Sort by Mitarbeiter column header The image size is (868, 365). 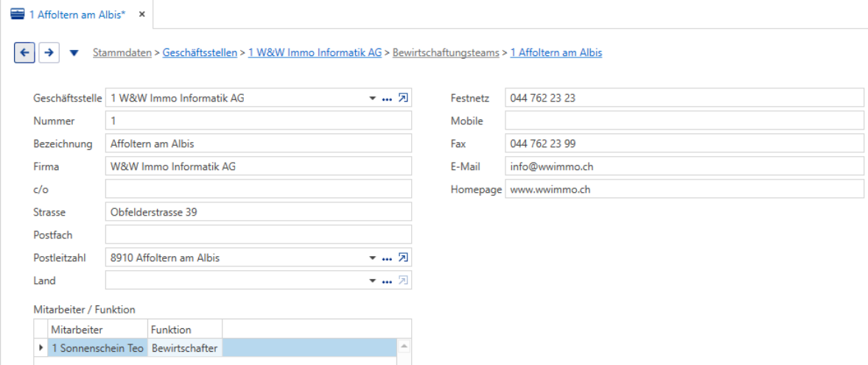coord(97,330)
